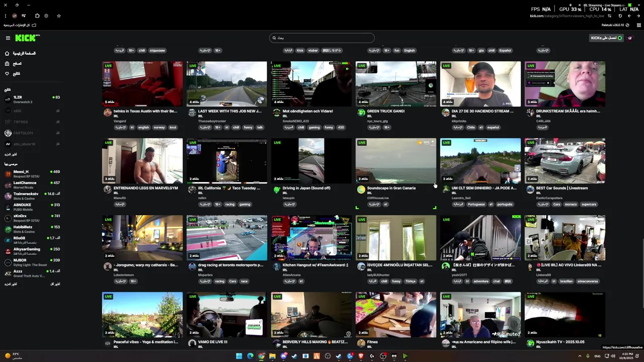Open ABNDUKE PUBG Mobile channel

point(32,207)
